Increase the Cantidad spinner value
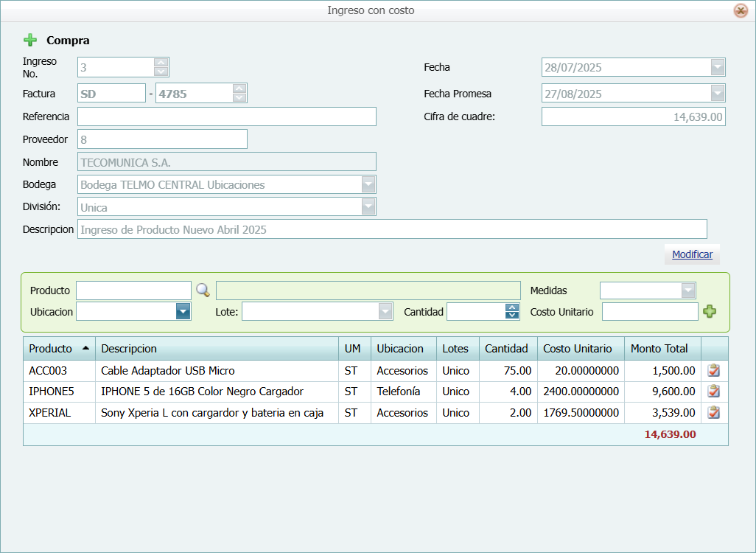The width and height of the screenshot is (756, 553). 512,308
